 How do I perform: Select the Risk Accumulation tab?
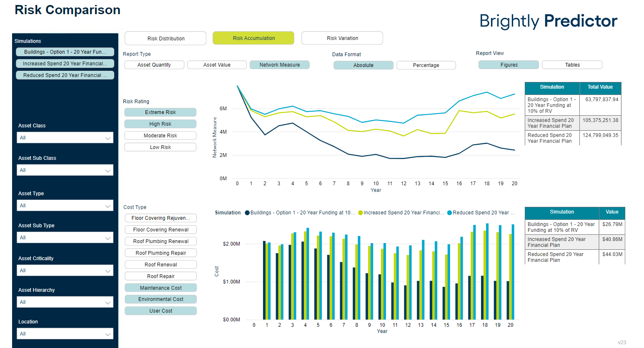pyautogui.click(x=253, y=38)
